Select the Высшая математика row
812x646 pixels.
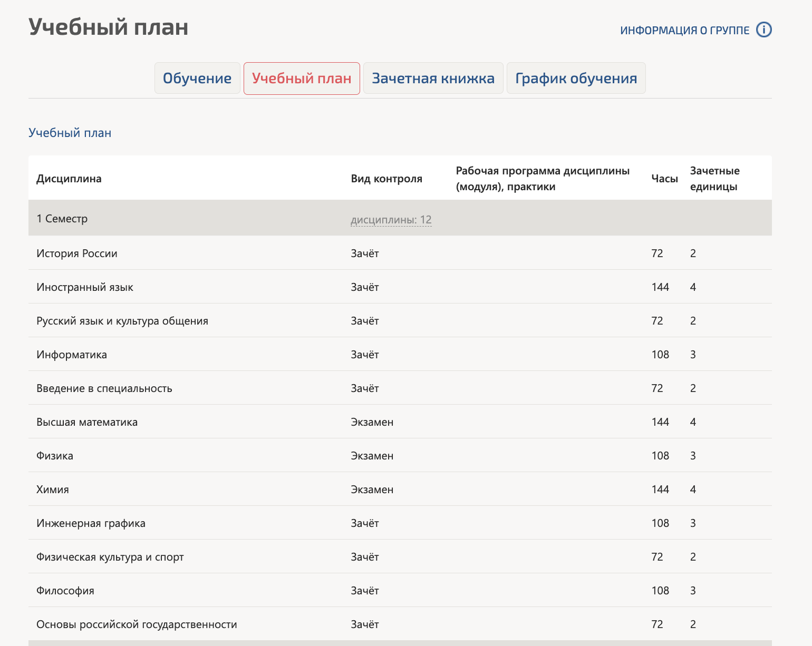tap(400, 422)
